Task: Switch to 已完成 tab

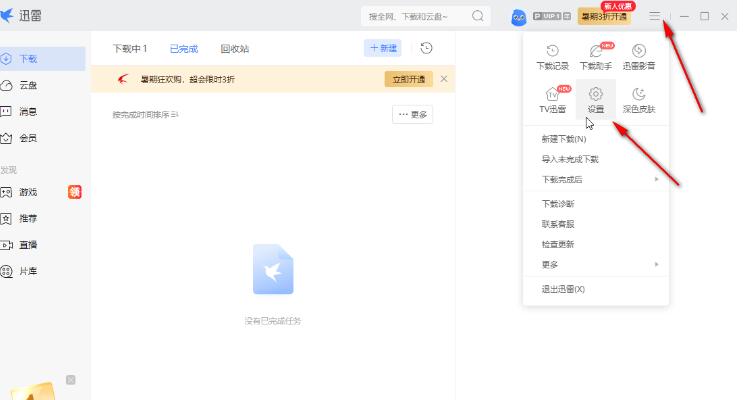Action: [184, 49]
